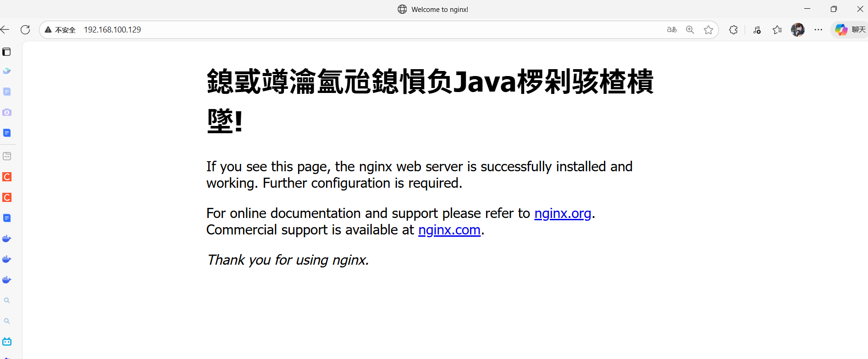Open the Copilot 聊天 chat button

[x=850, y=30]
